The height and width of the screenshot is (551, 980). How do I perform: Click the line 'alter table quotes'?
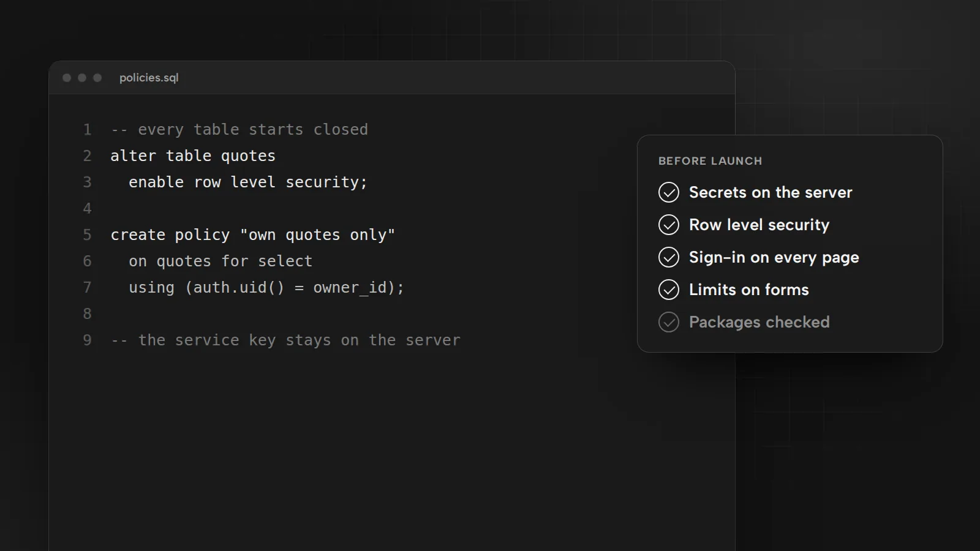pos(193,156)
